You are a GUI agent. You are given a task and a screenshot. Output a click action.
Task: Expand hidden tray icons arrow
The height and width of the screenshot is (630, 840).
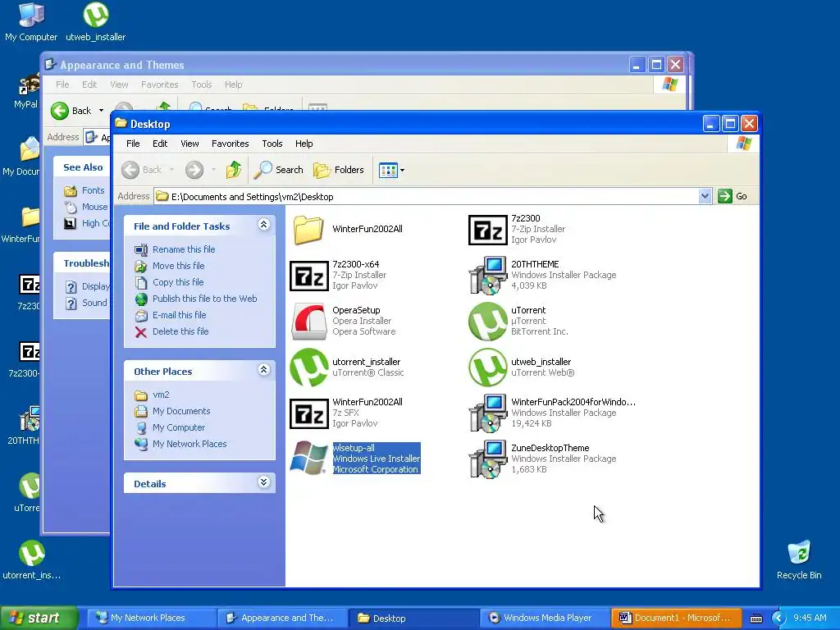(778, 619)
